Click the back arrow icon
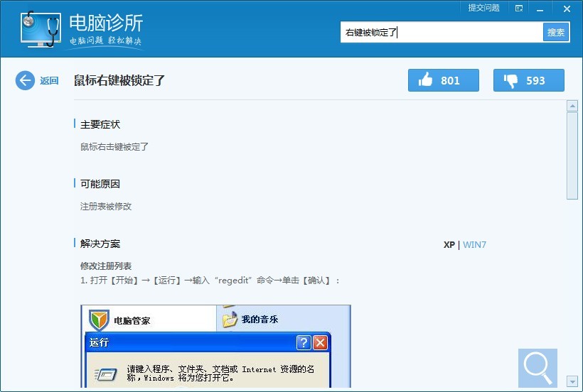The width and height of the screenshot is (583, 392). (25, 80)
